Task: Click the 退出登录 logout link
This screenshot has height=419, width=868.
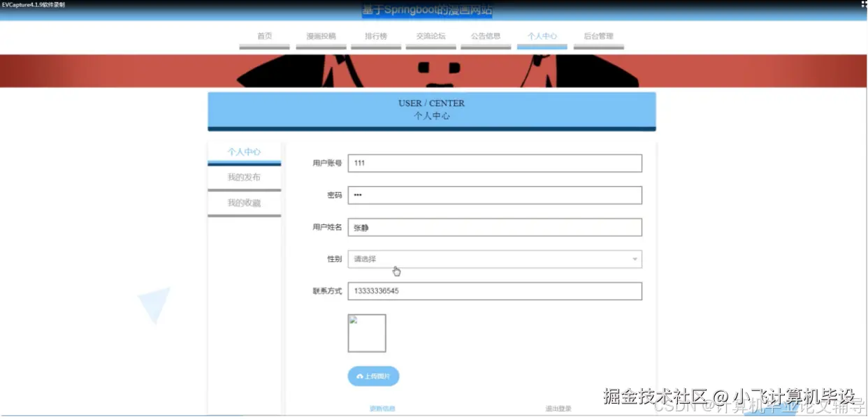Action: tap(558, 409)
